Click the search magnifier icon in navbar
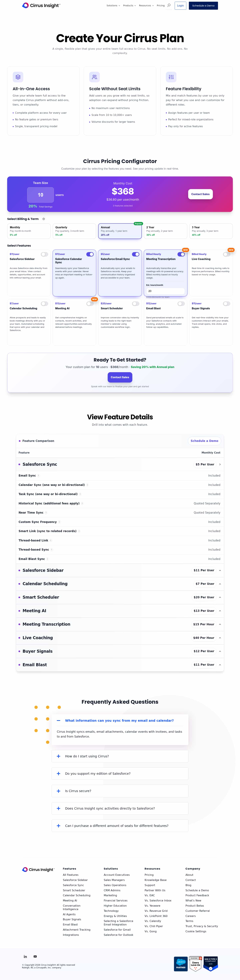This screenshot has height=980, width=240. pos(169,5)
